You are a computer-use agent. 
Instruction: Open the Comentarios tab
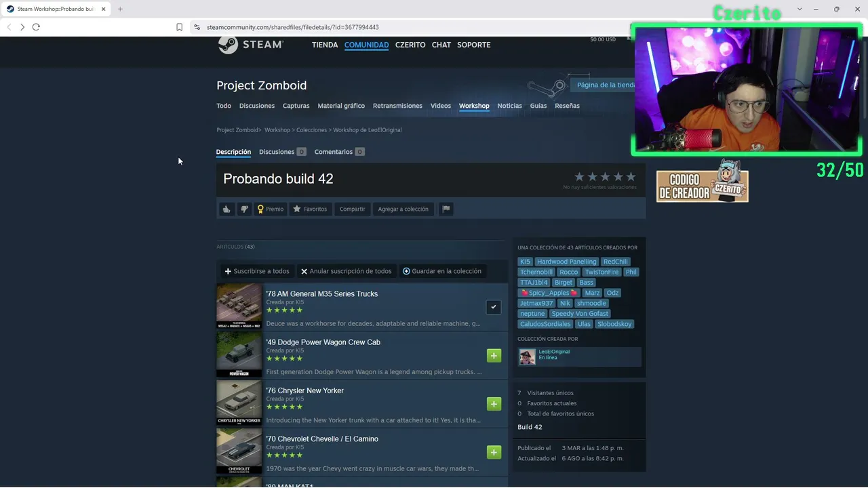[x=339, y=152]
